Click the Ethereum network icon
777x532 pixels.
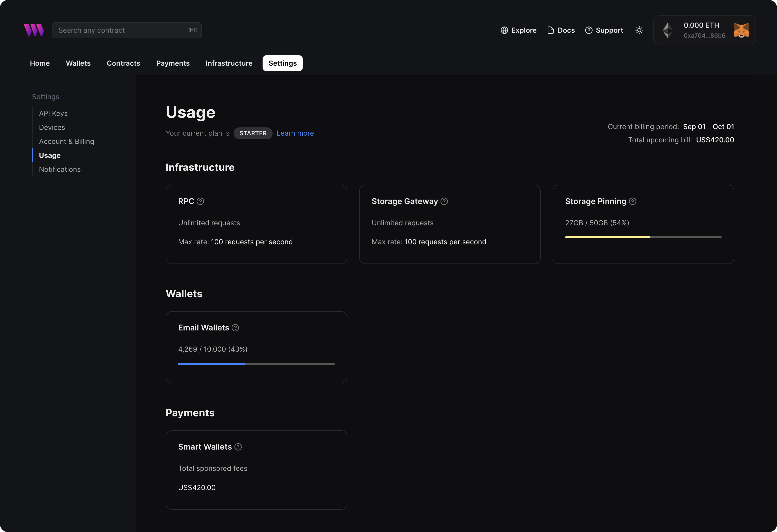point(667,30)
